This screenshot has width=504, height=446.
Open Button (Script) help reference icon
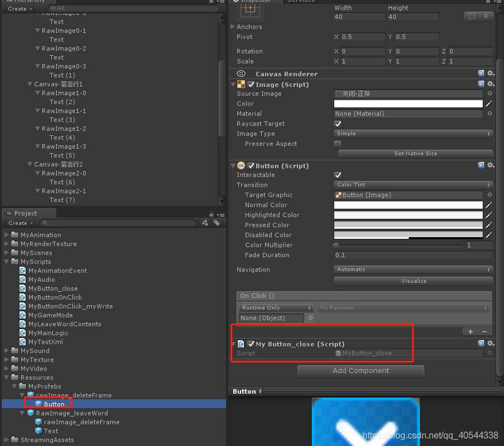click(x=481, y=165)
